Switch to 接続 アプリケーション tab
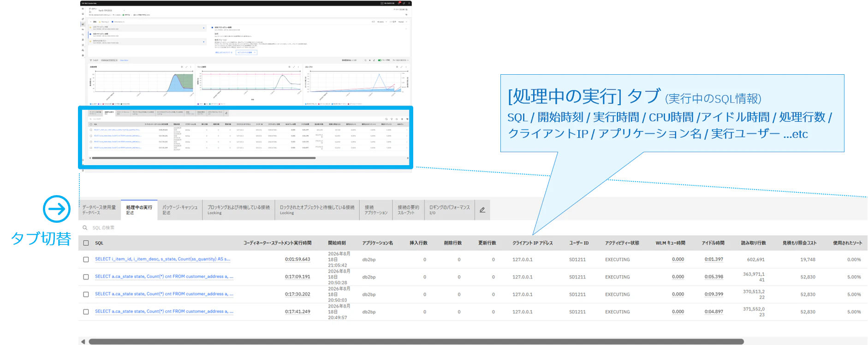Image resolution: width=868 pixels, height=345 pixels. [x=376, y=210]
